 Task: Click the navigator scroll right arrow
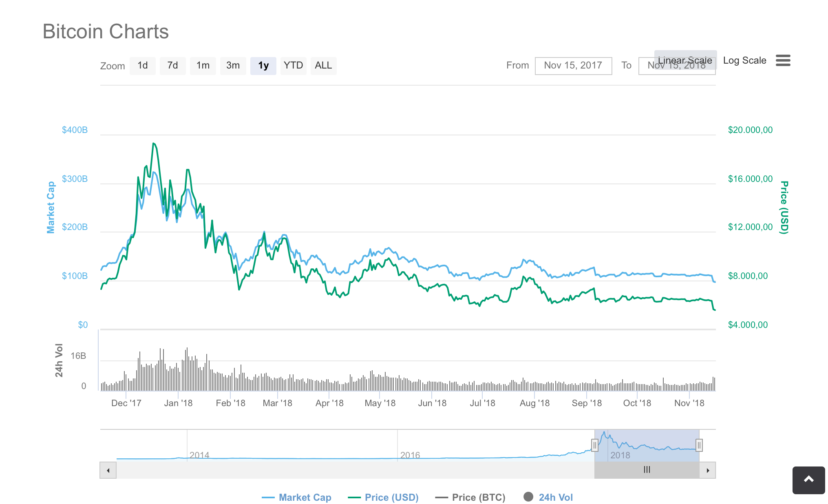tap(708, 470)
